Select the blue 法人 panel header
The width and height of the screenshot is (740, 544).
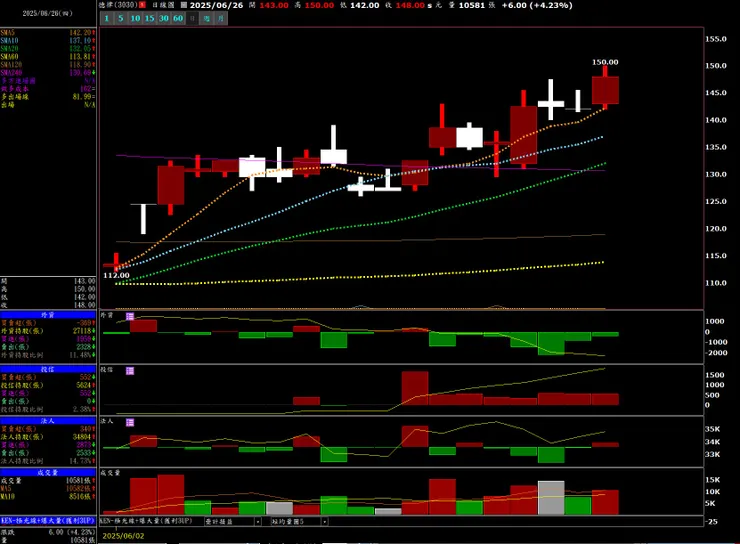click(x=48, y=420)
